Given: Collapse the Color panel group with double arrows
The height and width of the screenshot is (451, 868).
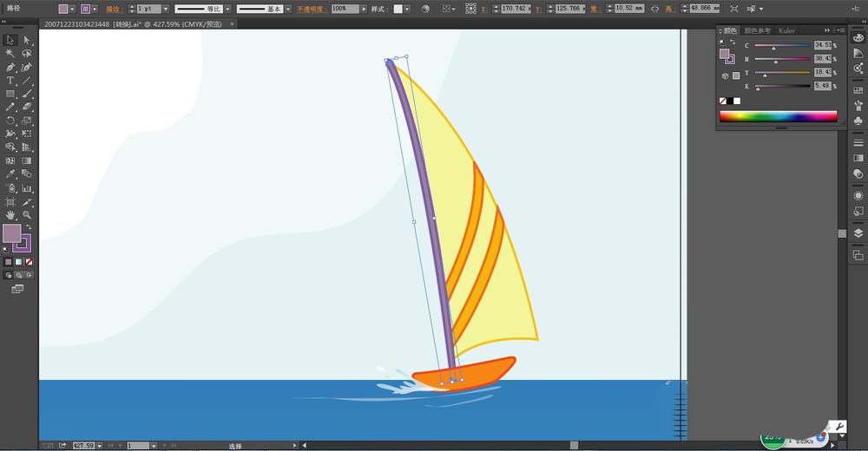Looking at the screenshot, I should coord(827,30).
